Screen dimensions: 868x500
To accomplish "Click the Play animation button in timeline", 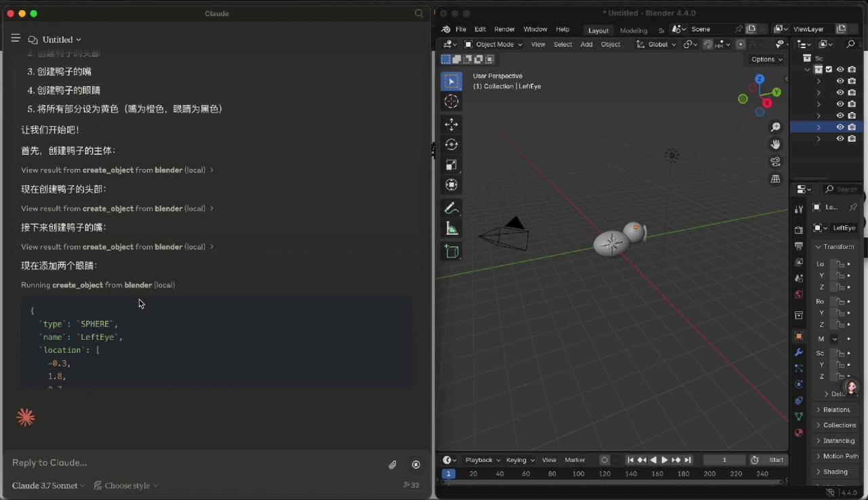I will [664, 460].
